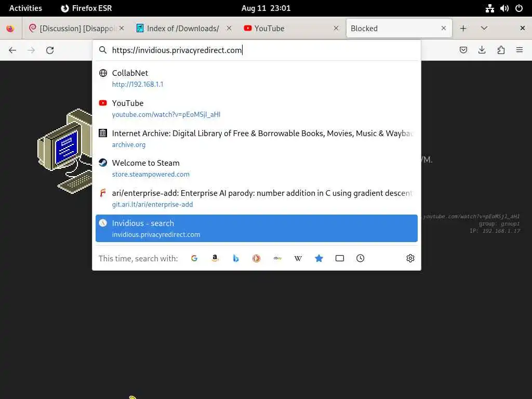The image size is (532, 399).
Task: Click the git.ari.lt/ari/enterprise-add URL text
Action: pos(152,205)
